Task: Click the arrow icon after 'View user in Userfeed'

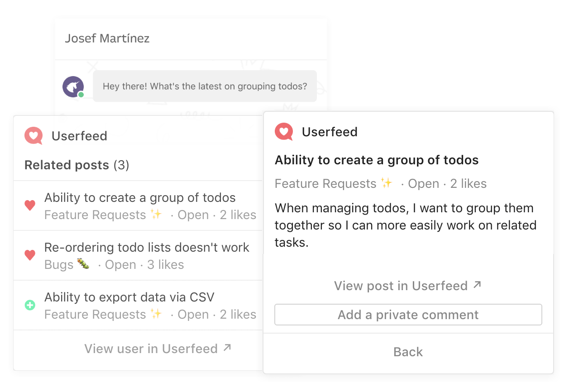Action: (227, 348)
